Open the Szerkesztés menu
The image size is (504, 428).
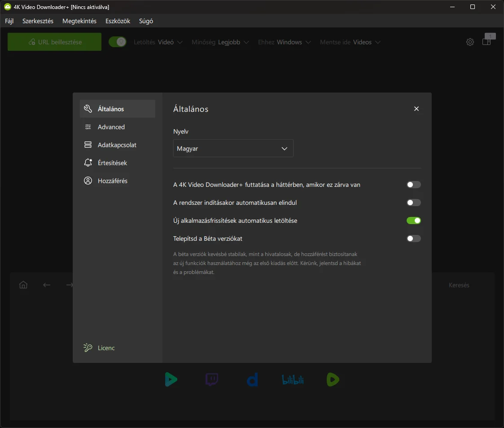38,21
